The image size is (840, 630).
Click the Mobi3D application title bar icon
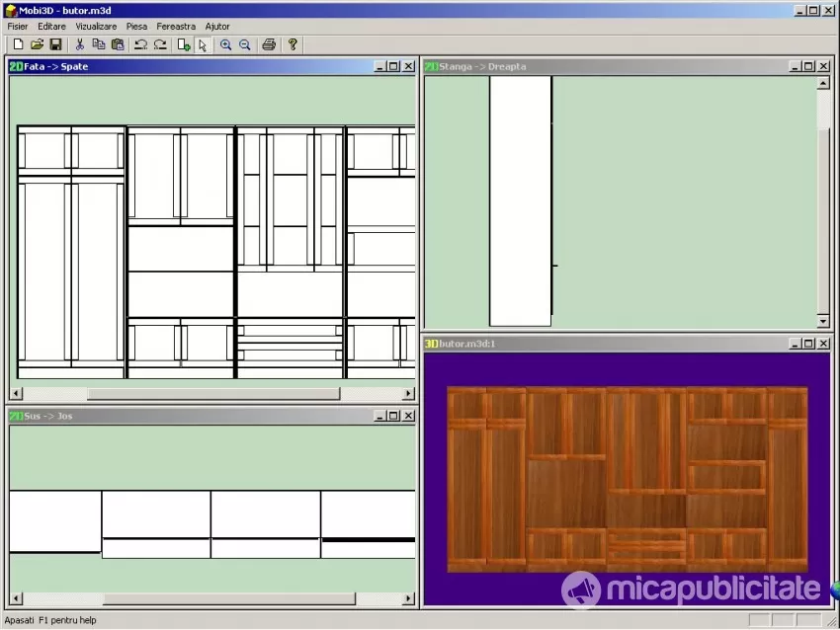[x=11, y=10]
